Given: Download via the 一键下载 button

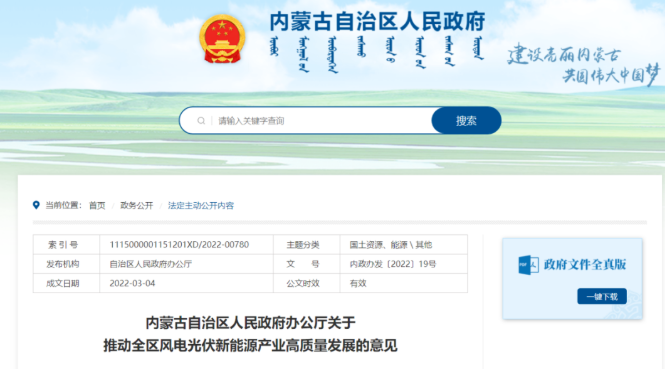Looking at the screenshot, I should pos(602,296).
